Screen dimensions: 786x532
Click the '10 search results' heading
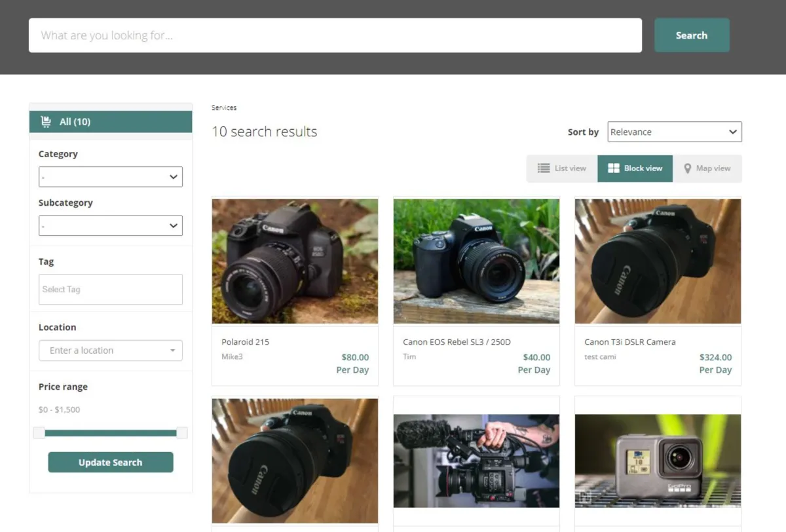(x=265, y=132)
